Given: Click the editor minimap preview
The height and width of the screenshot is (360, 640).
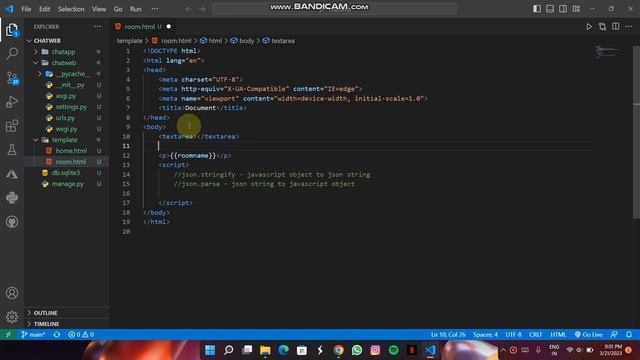Looking at the screenshot, I should pyautogui.click(x=608, y=52).
